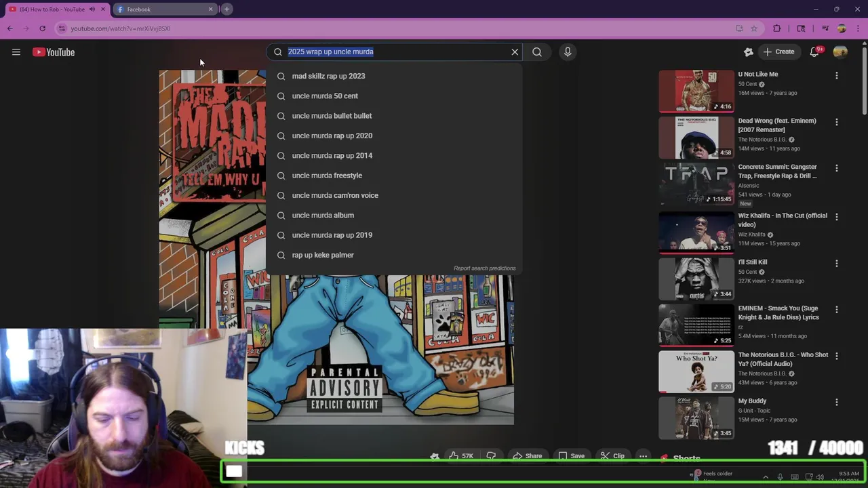Open options for 'Dead Wrong' video
The width and height of the screenshot is (868, 488).
(x=836, y=122)
